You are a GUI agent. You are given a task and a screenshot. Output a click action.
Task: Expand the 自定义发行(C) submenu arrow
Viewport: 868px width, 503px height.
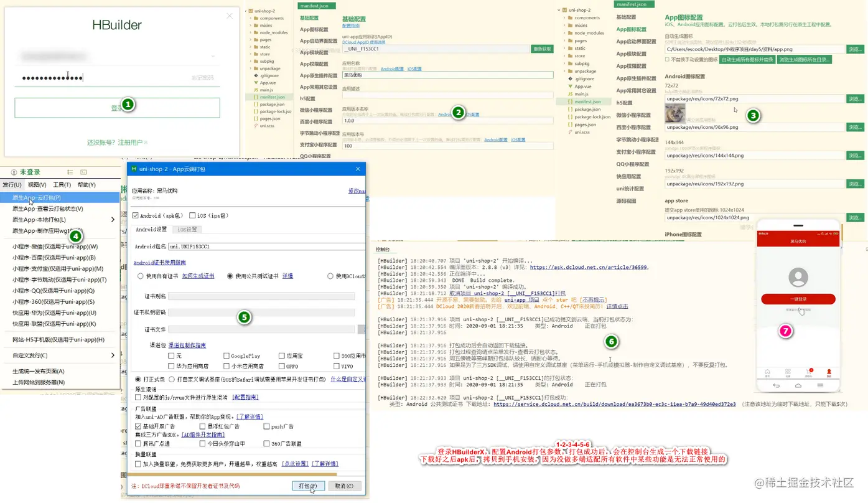113,355
